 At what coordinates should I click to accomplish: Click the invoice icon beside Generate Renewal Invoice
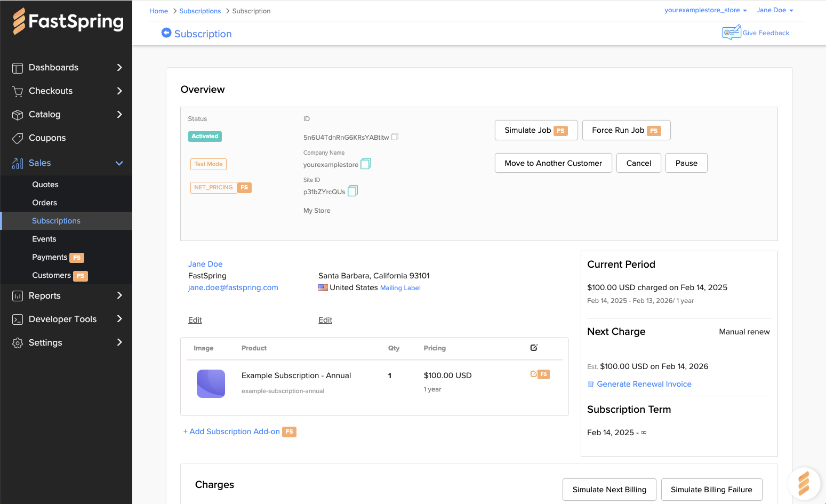(x=591, y=384)
